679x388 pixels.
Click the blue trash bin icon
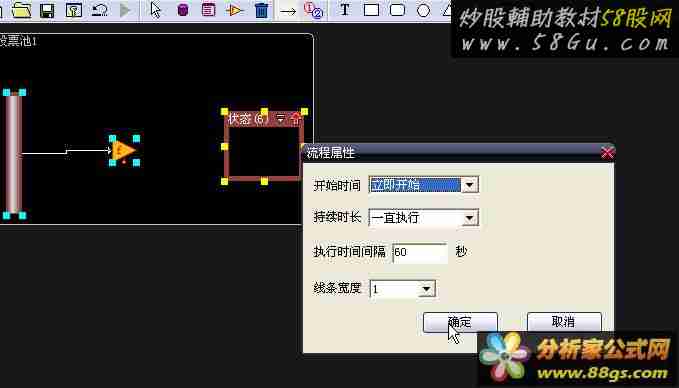click(261, 10)
